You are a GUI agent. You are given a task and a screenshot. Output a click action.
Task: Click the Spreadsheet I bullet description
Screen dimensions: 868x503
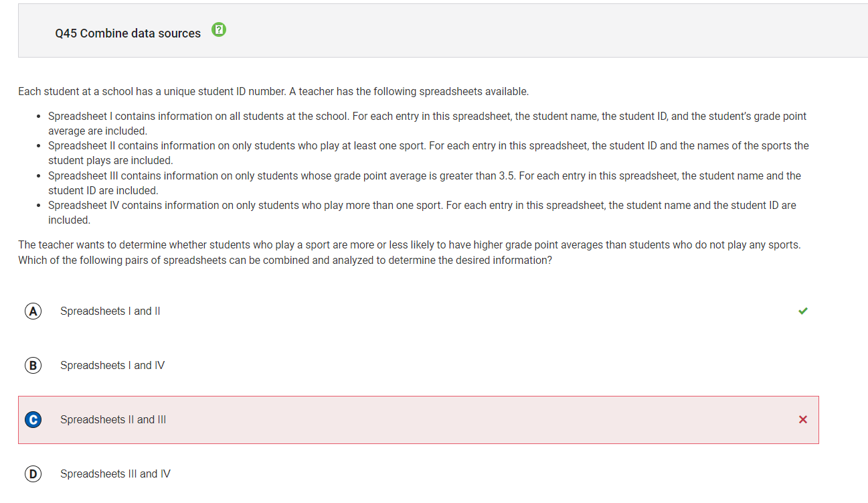click(x=427, y=123)
